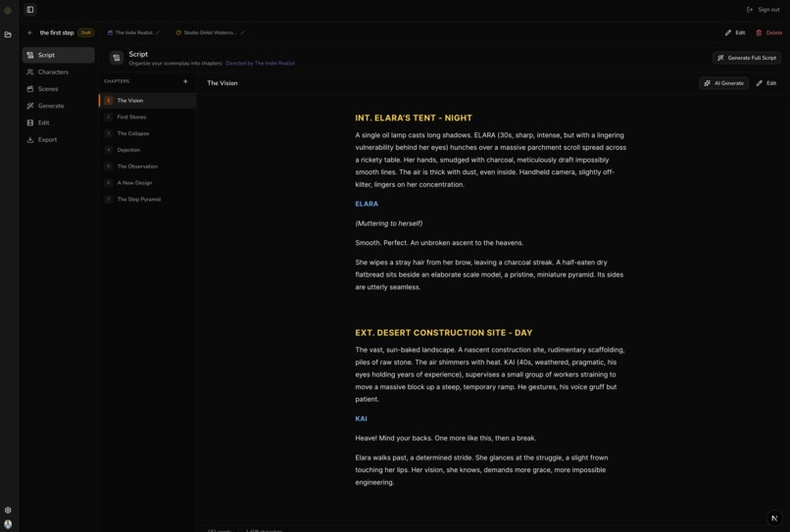Open settings gear in left rail
The width and height of the screenshot is (790, 532).
pos(8,509)
